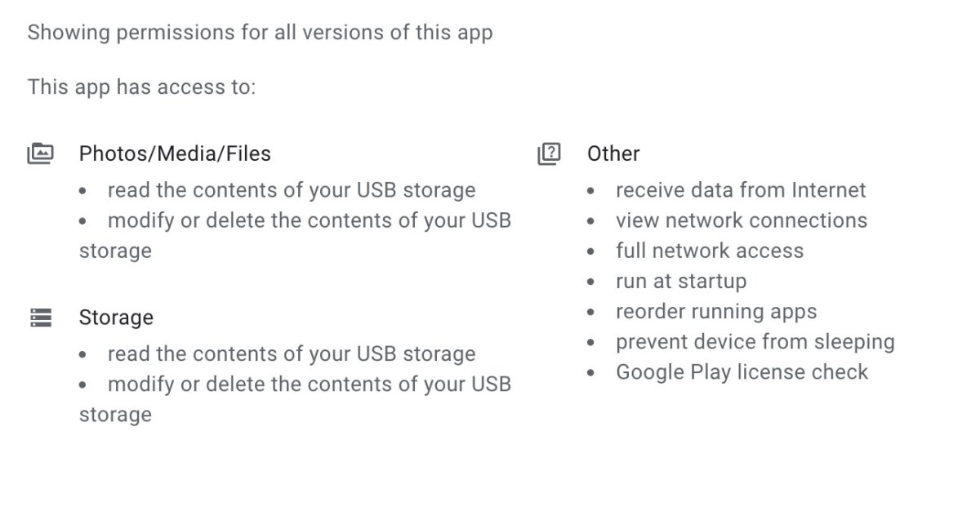The width and height of the screenshot is (980, 511).
Task: Click 'This app has access to:' text
Action: (x=141, y=87)
